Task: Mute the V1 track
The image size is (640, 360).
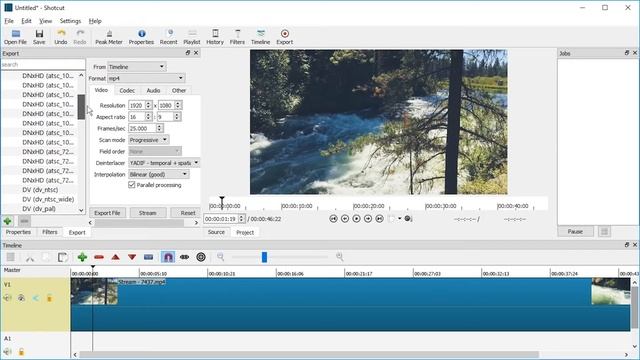Action: (x=7, y=298)
